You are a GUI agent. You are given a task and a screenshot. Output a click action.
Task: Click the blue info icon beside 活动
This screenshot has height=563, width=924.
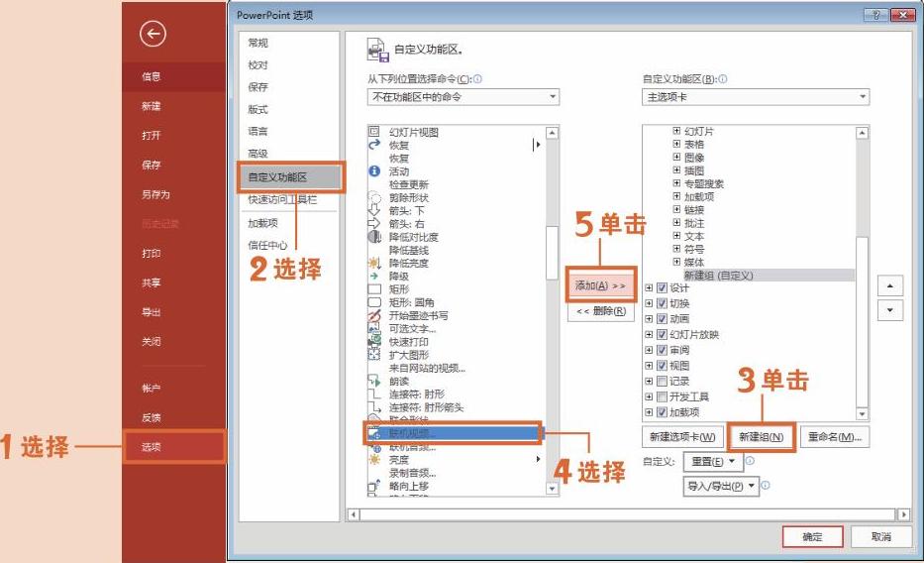tap(374, 170)
